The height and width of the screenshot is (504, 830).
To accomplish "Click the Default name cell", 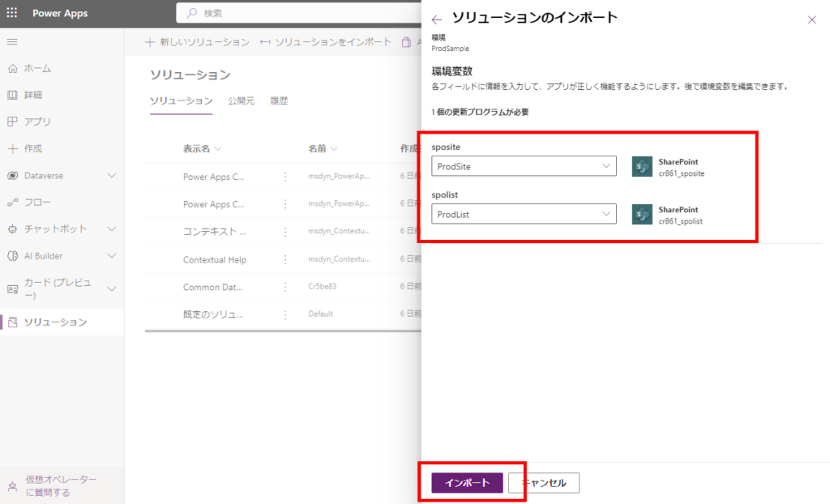I will (321, 314).
